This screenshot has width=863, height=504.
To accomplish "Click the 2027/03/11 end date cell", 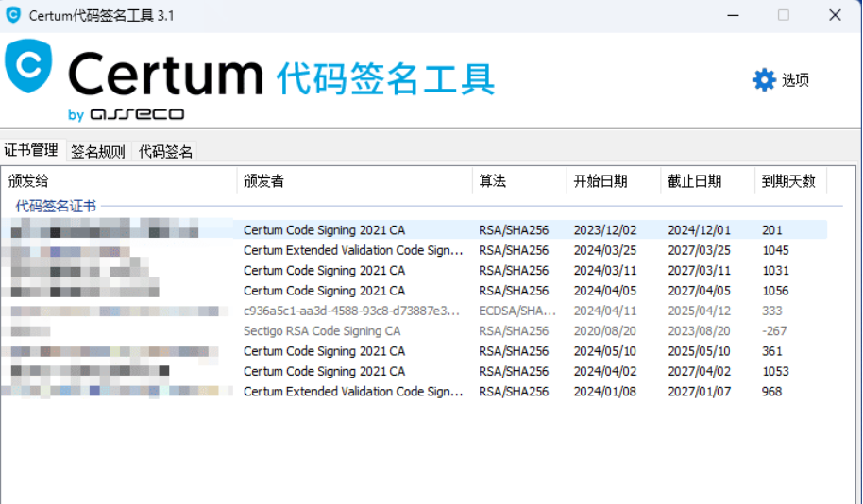I will pyautogui.click(x=699, y=271).
